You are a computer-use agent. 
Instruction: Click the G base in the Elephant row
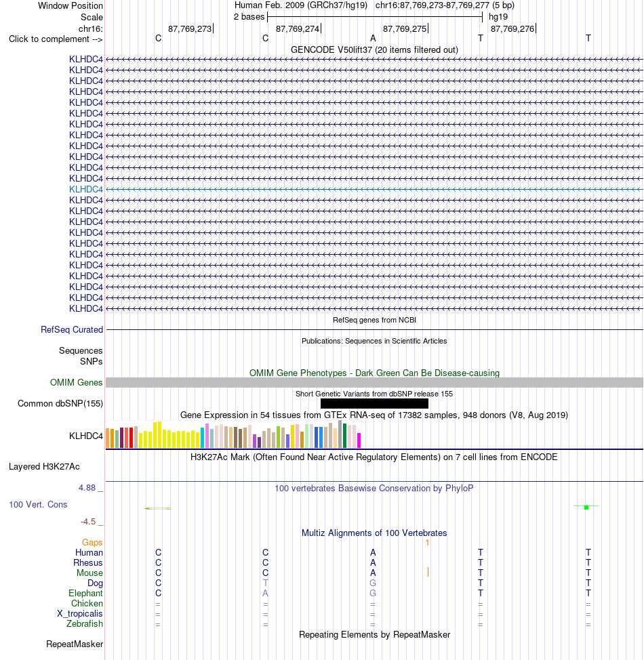click(373, 593)
